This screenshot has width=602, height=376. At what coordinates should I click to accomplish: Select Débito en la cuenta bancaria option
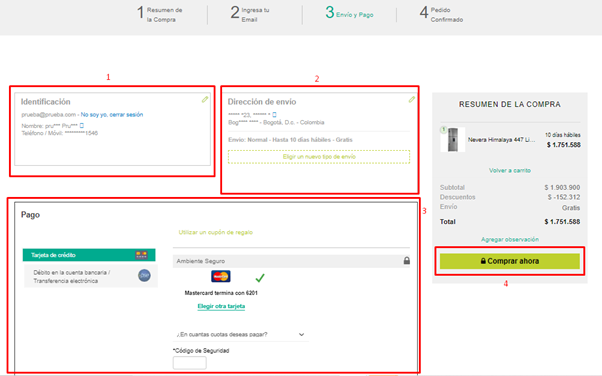[91, 276]
